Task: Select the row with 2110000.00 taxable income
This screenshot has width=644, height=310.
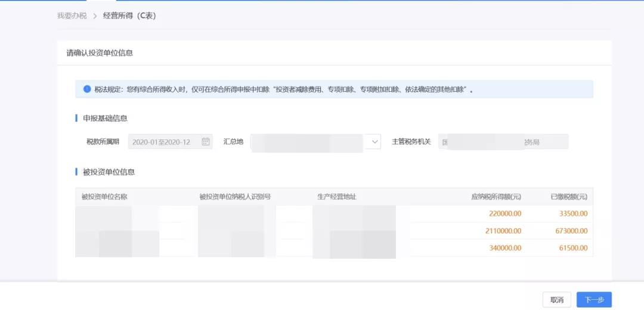Action: (x=334, y=231)
